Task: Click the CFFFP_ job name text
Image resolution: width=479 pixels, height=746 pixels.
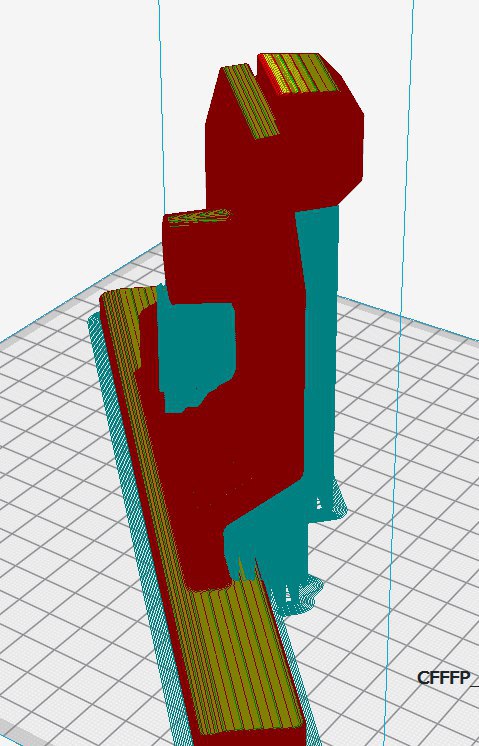Action: click(x=448, y=678)
